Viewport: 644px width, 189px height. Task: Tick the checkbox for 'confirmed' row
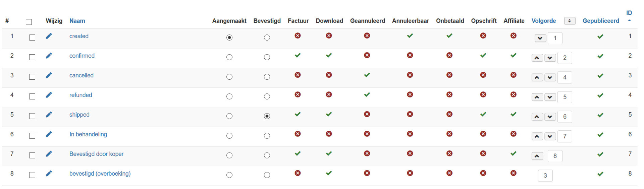(x=32, y=57)
